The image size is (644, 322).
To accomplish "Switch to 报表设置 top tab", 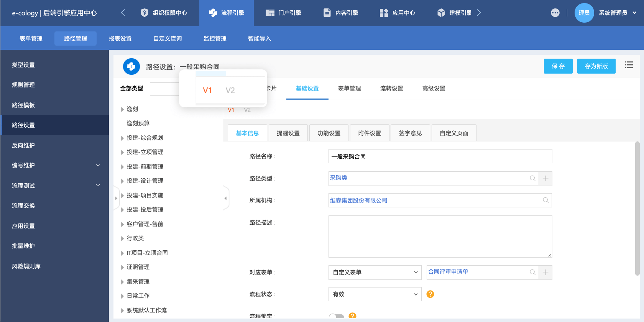I will pyautogui.click(x=120, y=38).
